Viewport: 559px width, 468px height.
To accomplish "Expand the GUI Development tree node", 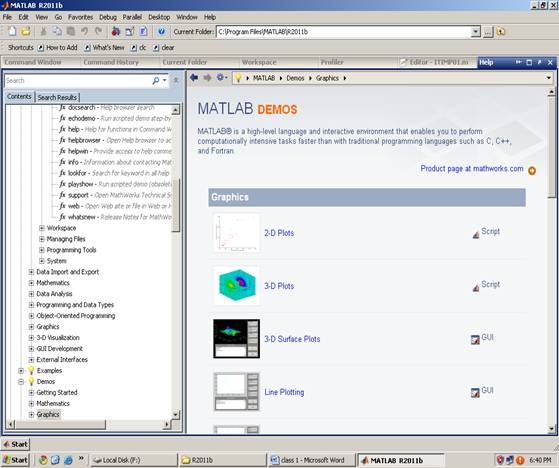I will [31, 349].
